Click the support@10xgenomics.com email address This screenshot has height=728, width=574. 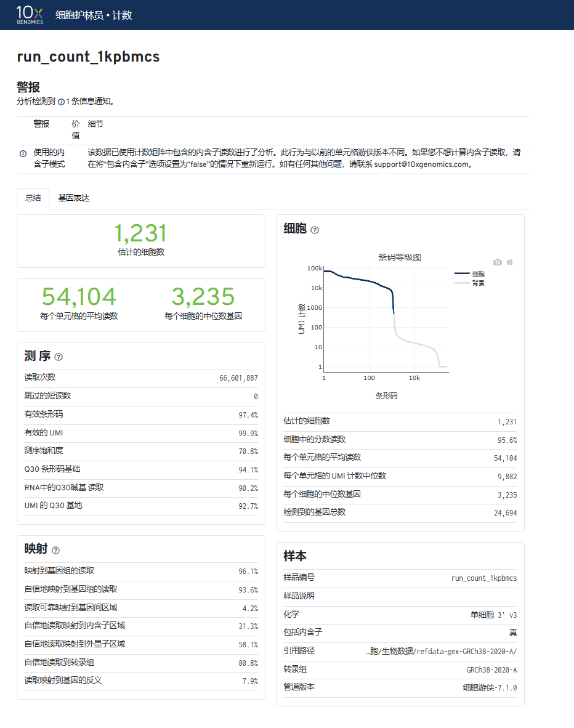click(x=421, y=164)
